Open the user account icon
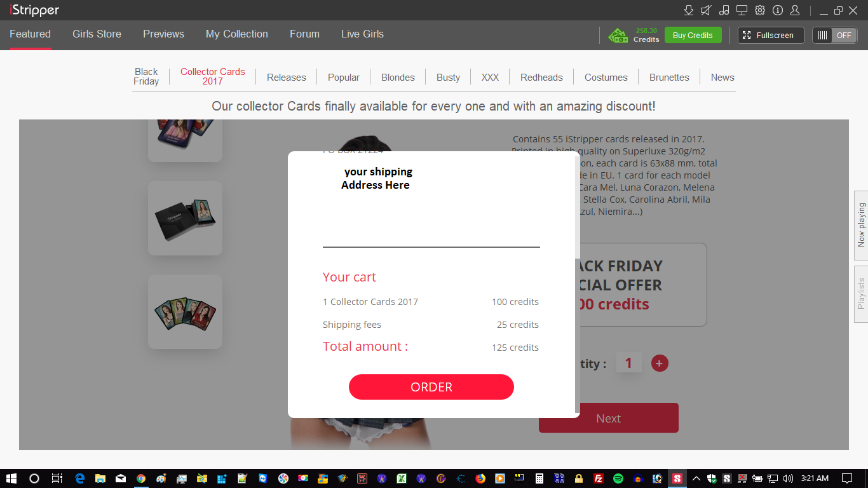 click(x=795, y=10)
